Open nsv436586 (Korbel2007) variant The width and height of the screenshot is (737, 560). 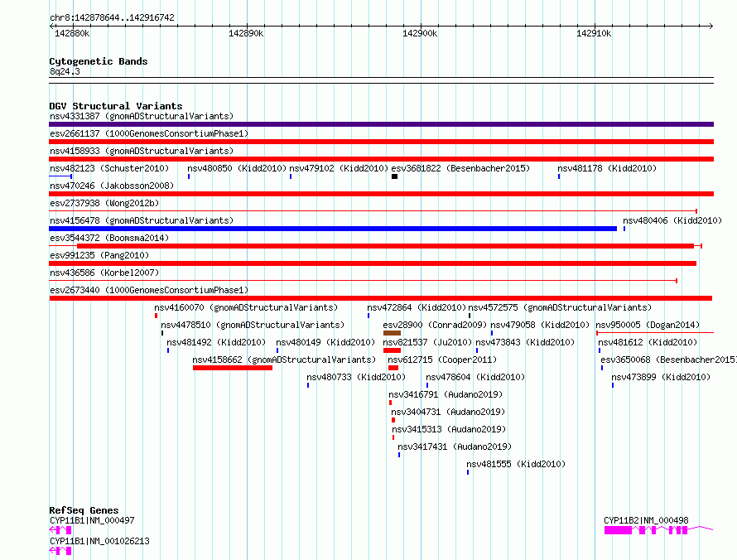click(104, 273)
